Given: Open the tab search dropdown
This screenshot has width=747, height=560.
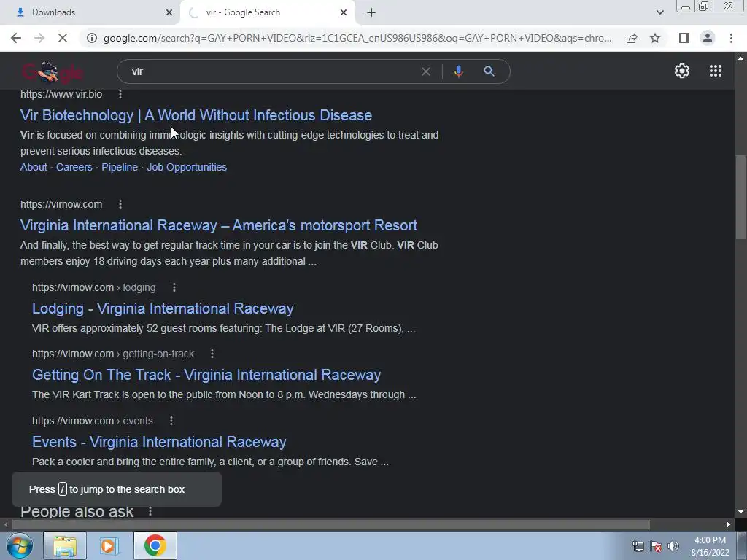Looking at the screenshot, I should (659, 12).
